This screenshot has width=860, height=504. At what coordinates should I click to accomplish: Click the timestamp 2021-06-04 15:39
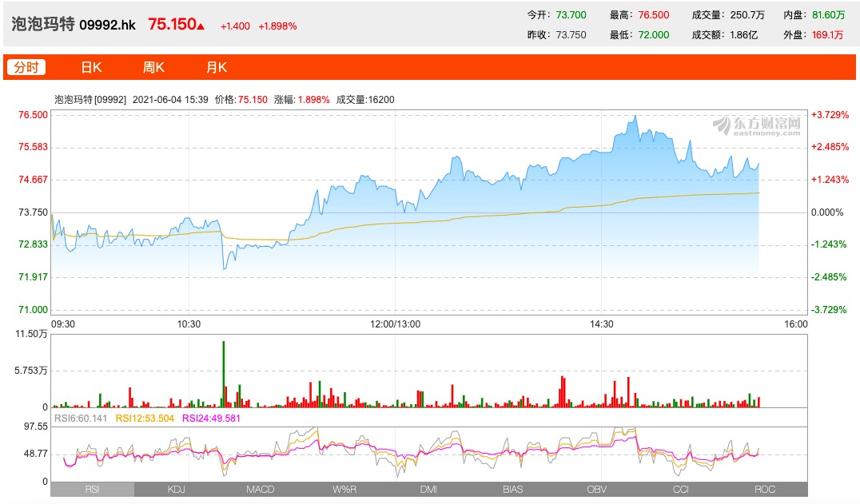click(170, 100)
